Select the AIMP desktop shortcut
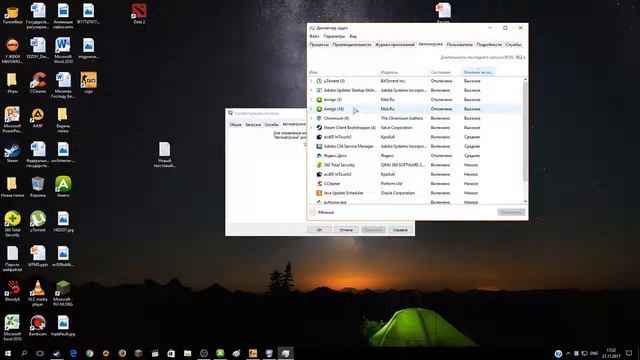The height and width of the screenshot is (360, 640). [x=38, y=118]
